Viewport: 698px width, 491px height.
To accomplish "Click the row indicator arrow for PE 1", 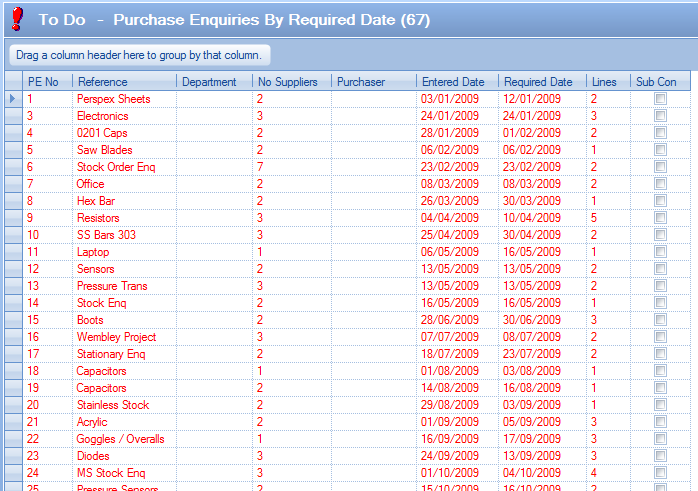I will point(12,99).
